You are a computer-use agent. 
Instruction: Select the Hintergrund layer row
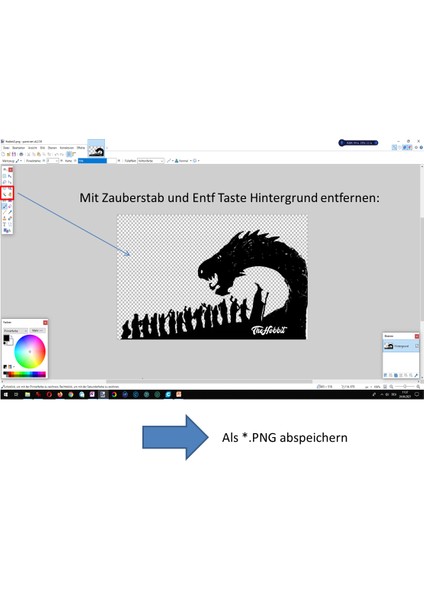click(x=401, y=346)
